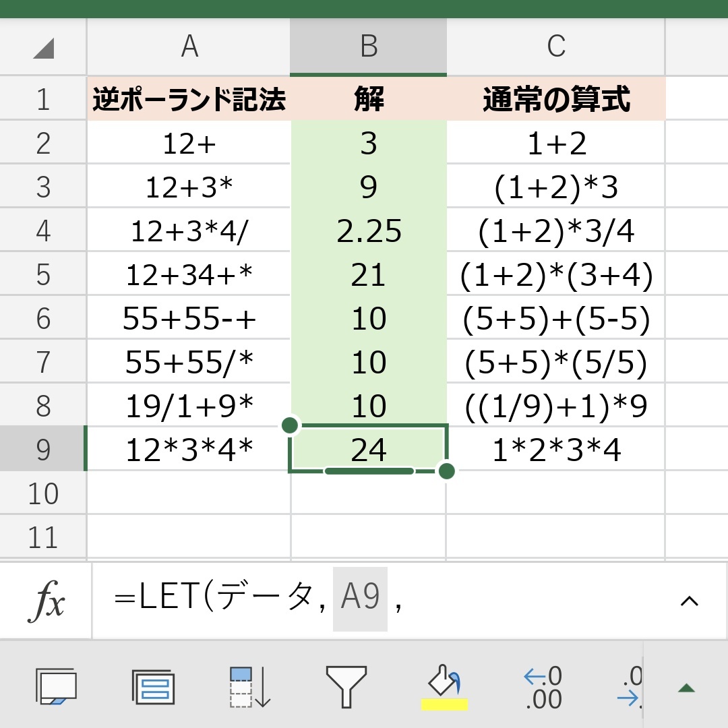Tap the freeze panes icon in the bottom toolbar

click(153, 687)
